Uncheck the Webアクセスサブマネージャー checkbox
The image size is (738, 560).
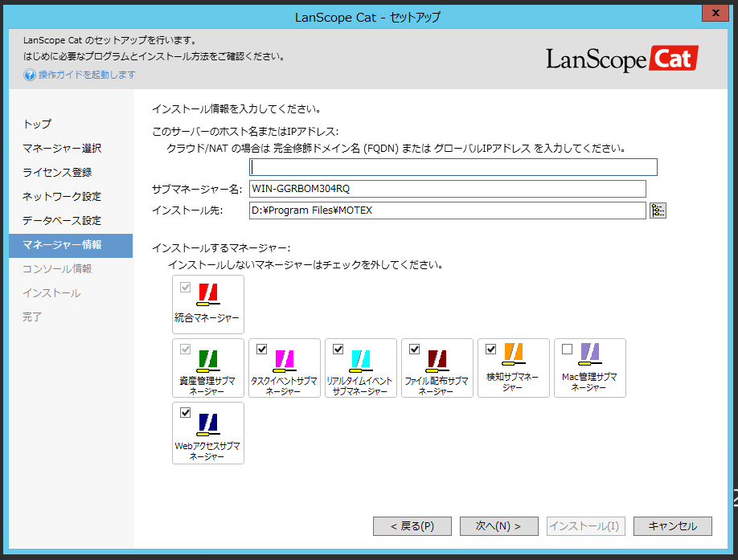click(183, 414)
